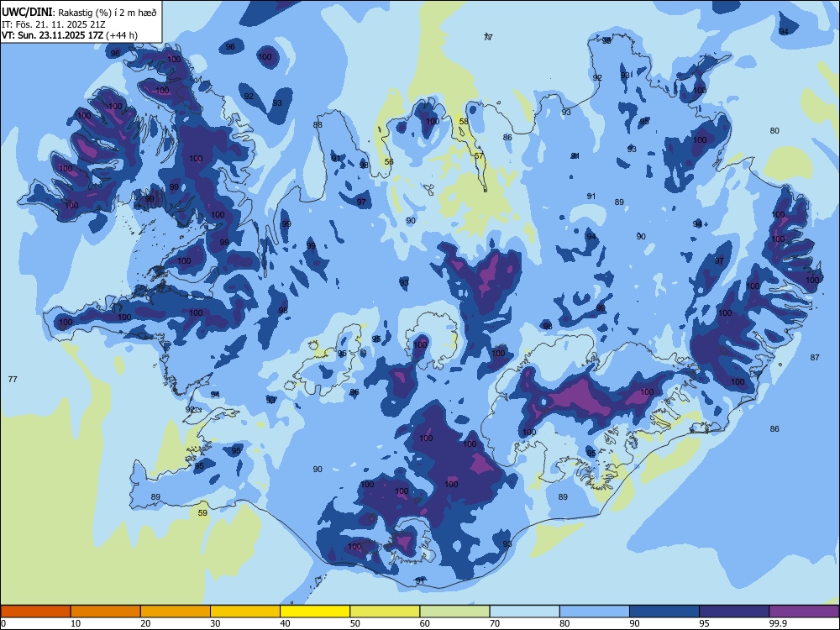Click the 70–80 pale blue legend swatch

pyautogui.click(x=524, y=612)
